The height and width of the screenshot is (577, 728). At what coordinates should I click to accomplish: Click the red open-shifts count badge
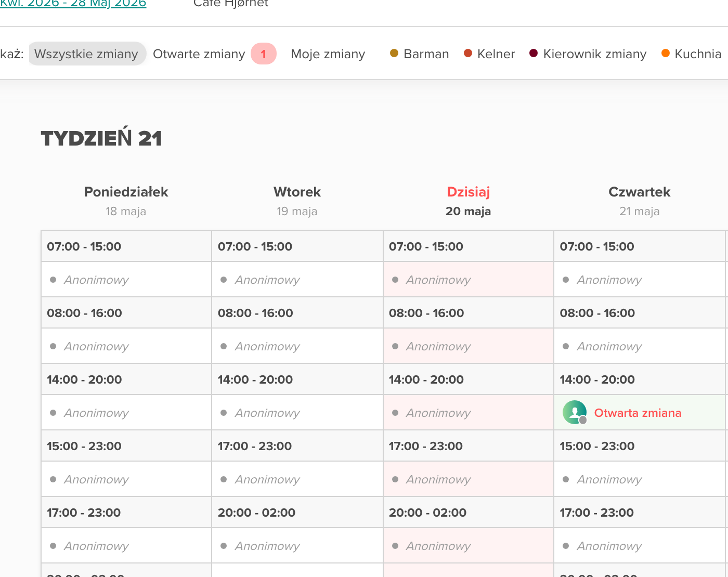tap(263, 54)
